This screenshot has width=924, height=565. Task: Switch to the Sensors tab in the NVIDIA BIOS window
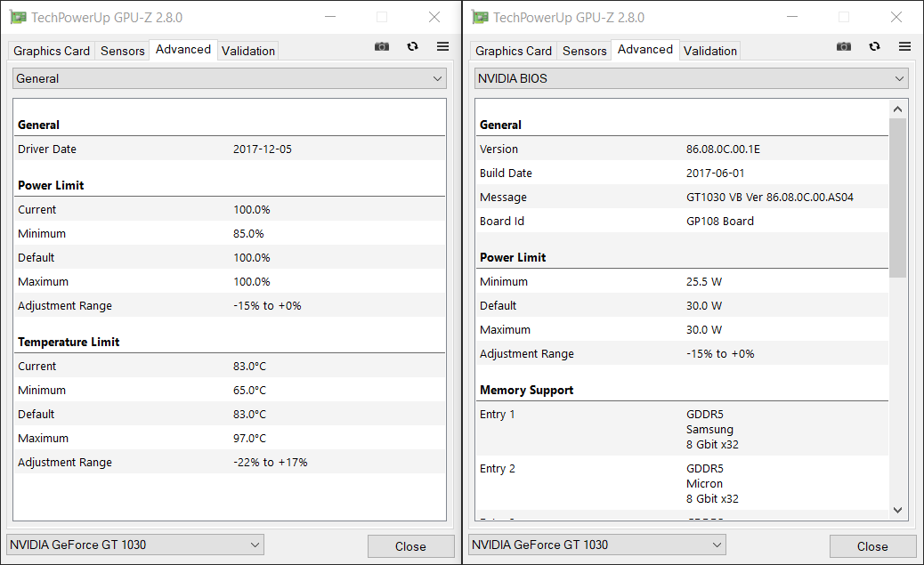pos(585,51)
